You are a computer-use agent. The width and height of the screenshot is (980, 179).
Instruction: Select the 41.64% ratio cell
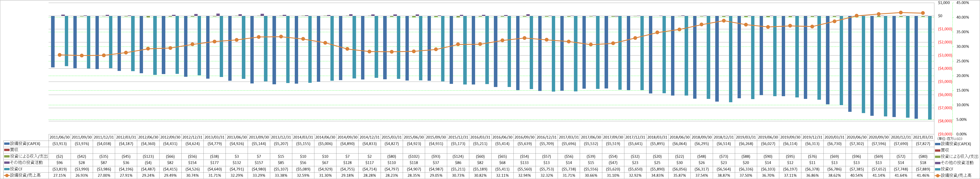pyautogui.click(x=901, y=176)
